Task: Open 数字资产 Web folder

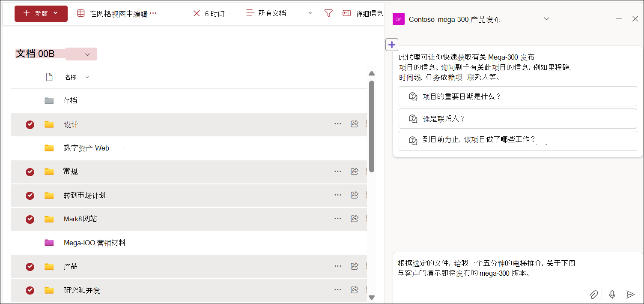Action: pyautogui.click(x=86, y=148)
